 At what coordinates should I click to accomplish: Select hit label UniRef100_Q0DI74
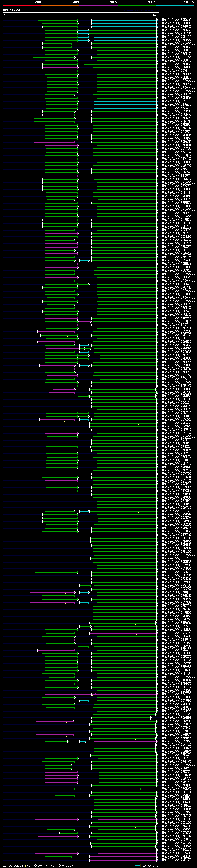click(177, 792)
